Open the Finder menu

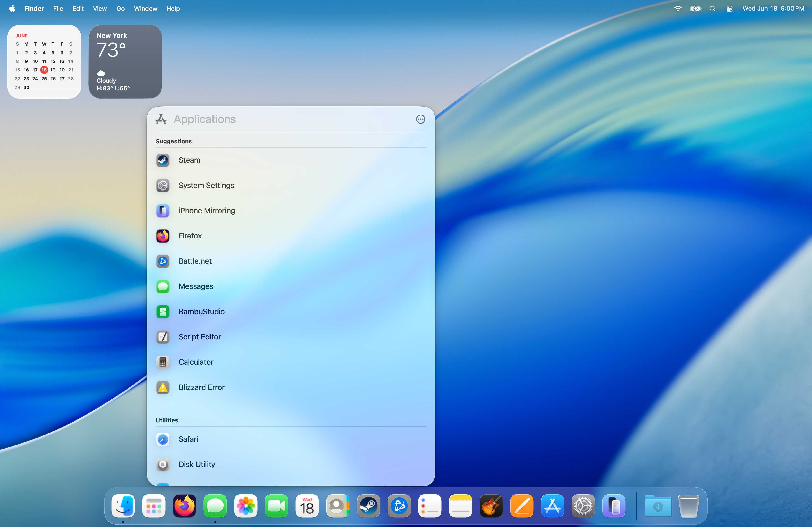coord(34,9)
